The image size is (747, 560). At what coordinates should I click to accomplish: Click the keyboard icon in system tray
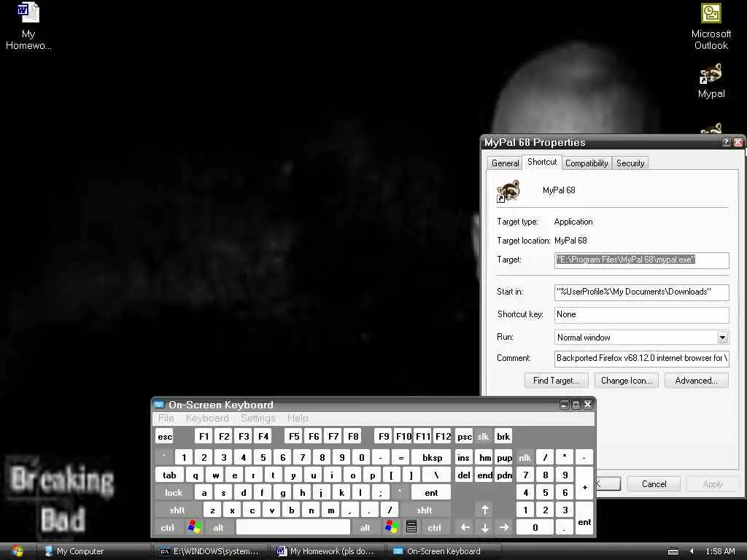673,551
